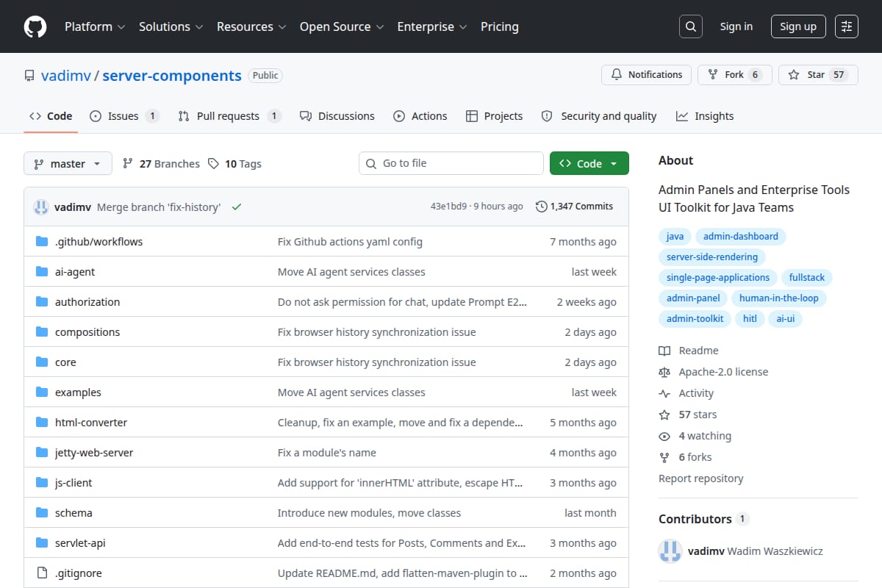Expand the Platform menu

coord(94,26)
